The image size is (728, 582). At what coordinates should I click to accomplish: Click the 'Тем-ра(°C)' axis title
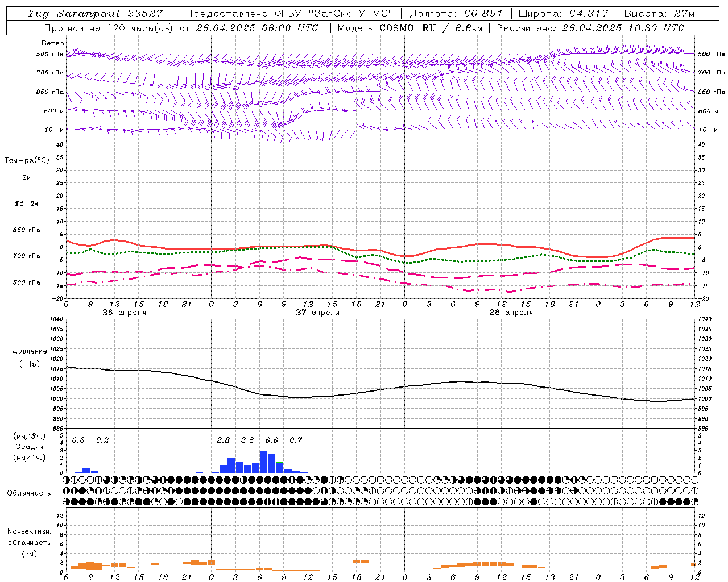pos(27,161)
